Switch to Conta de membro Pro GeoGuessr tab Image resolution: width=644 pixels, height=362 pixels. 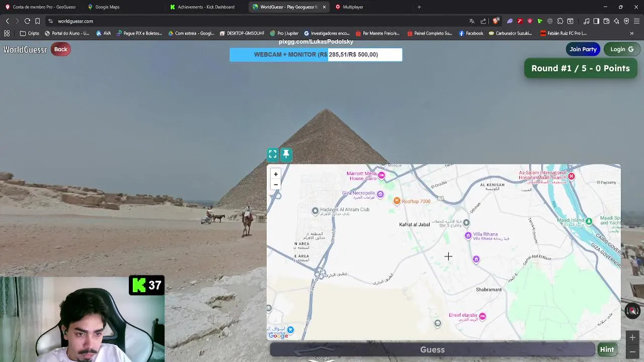coord(40,7)
